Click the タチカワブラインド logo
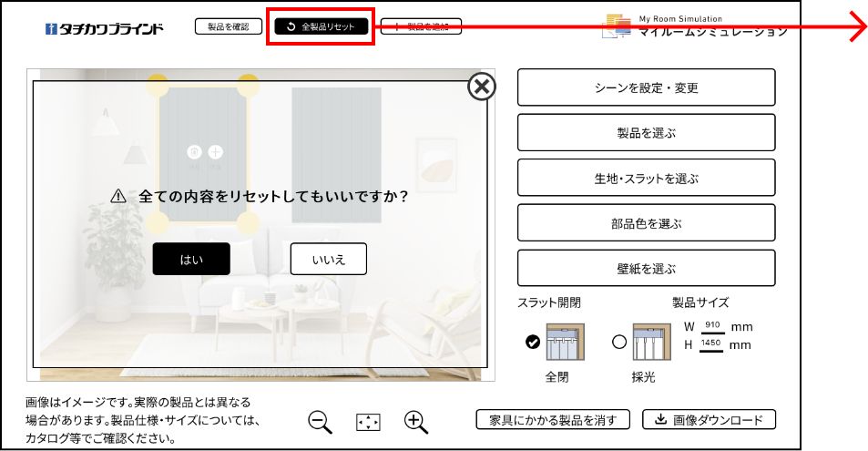Screen dimensions: 868x451 [x=104, y=28]
